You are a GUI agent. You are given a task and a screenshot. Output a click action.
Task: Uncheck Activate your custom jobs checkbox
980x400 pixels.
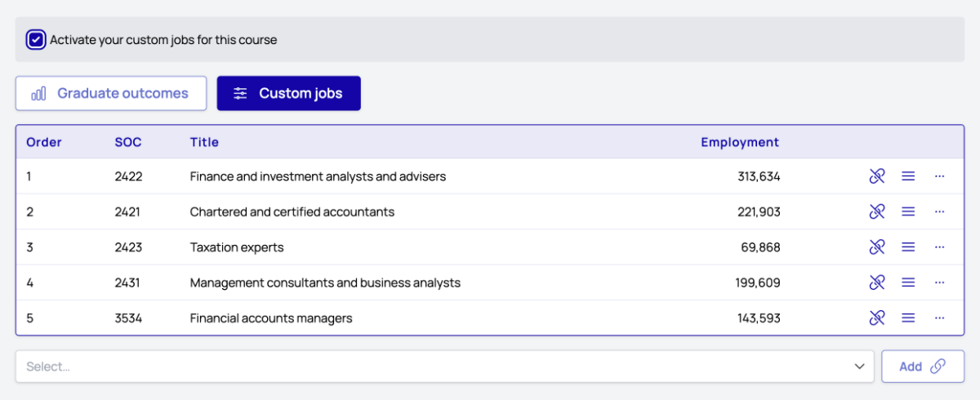click(36, 39)
